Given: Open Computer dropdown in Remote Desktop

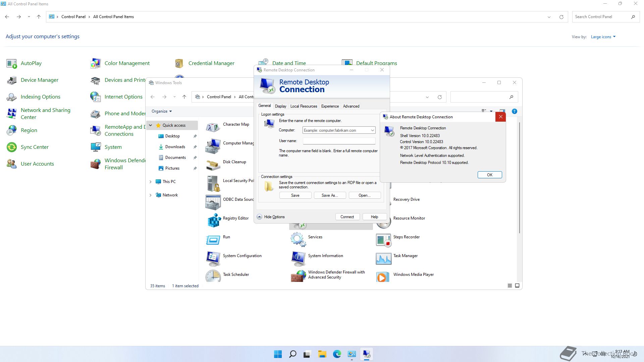Looking at the screenshot, I should [x=372, y=130].
